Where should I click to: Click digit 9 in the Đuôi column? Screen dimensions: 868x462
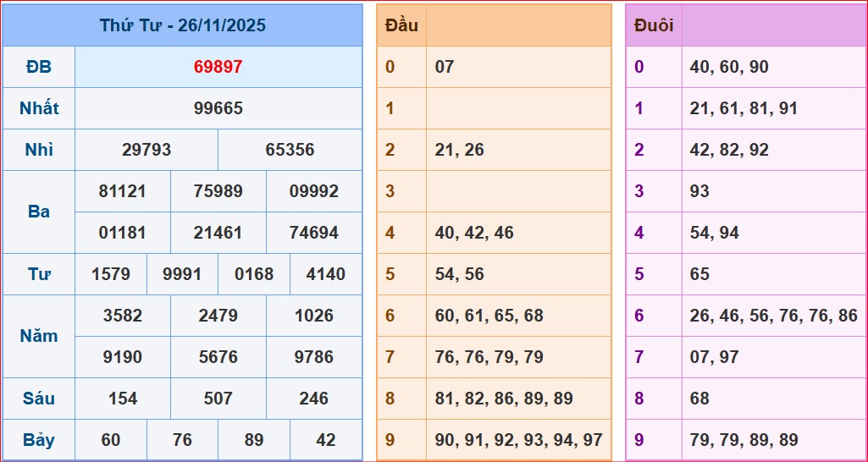coord(639,440)
